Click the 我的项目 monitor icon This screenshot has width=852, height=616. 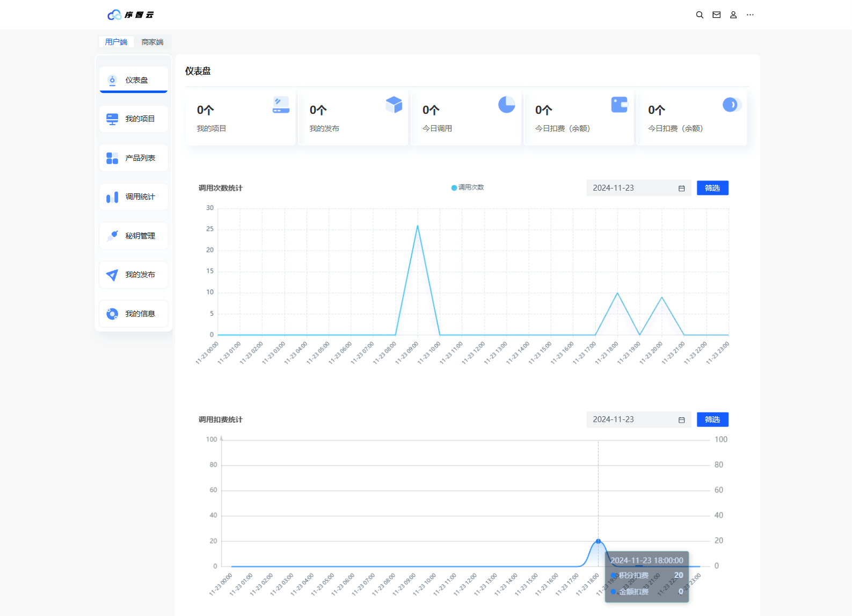point(112,119)
